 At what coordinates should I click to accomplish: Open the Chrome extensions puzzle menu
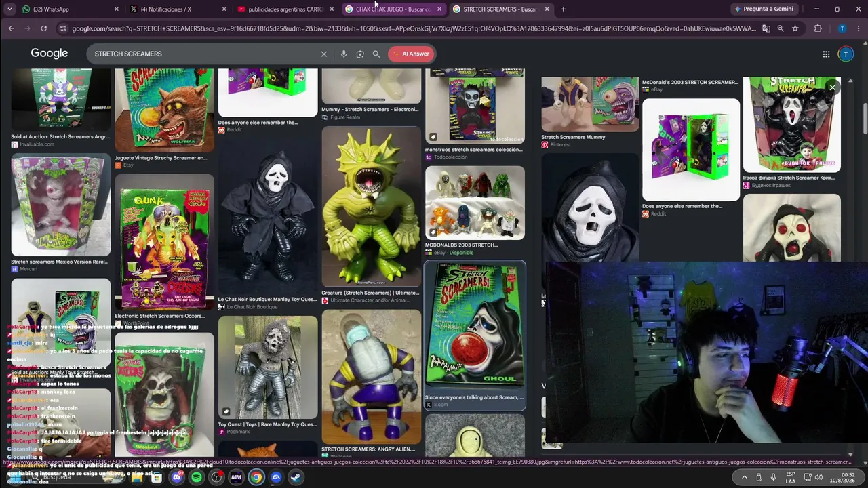[818, 28]
